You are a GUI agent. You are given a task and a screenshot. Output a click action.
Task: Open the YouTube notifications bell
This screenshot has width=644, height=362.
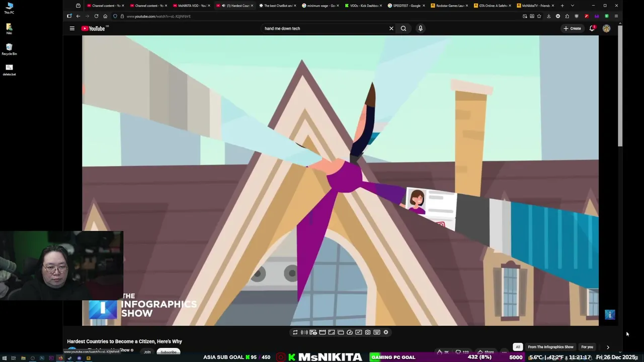point(592,28)
